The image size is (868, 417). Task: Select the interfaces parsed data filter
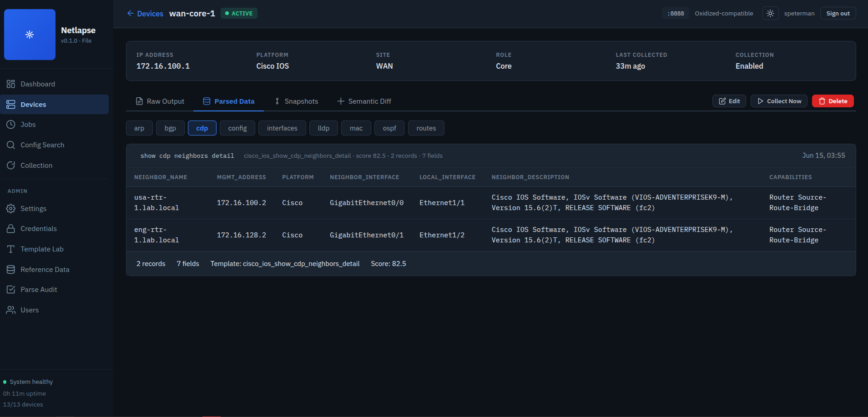coord(282,128)
